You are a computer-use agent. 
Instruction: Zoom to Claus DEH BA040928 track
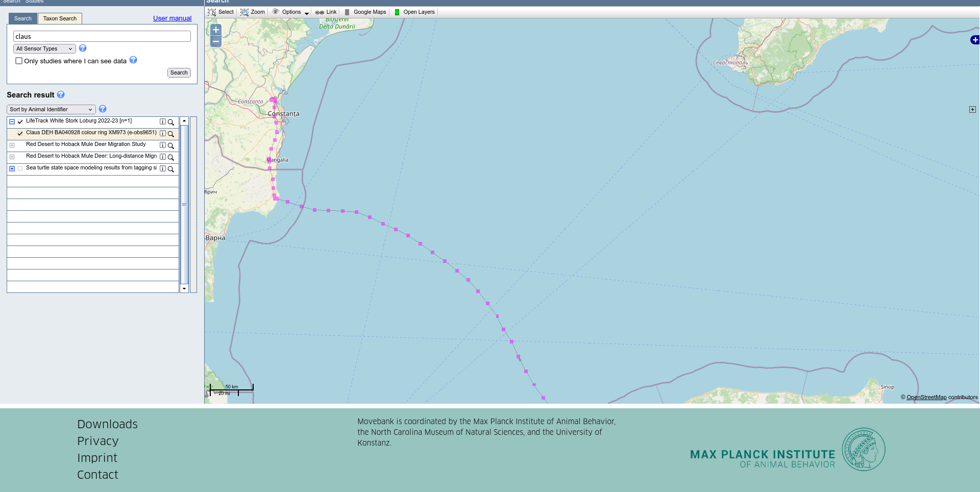tap(171, 134)
